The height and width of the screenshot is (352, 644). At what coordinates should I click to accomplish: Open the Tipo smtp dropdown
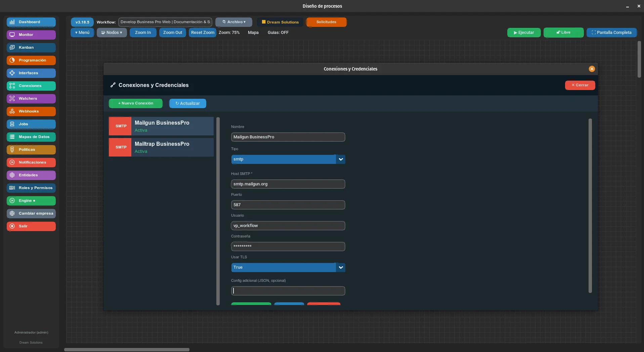(288, 159)
